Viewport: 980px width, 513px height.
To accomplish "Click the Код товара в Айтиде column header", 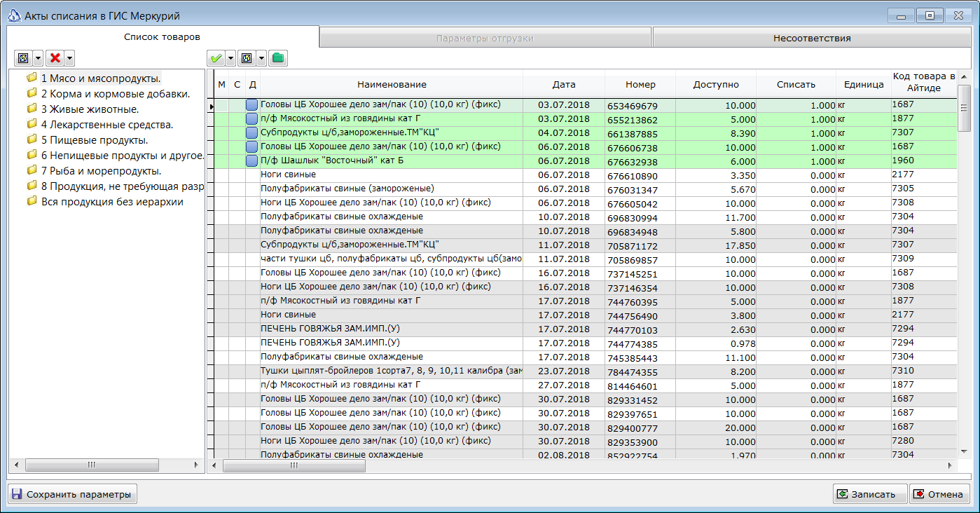I will [x=924, y=82].
